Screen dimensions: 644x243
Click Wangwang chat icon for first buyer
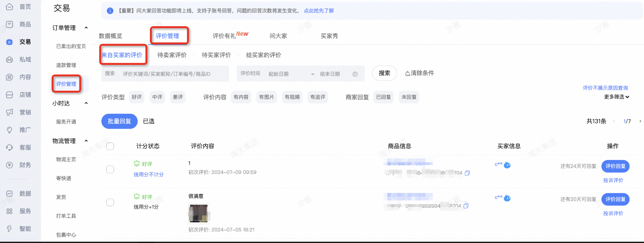tap(507, 165)
